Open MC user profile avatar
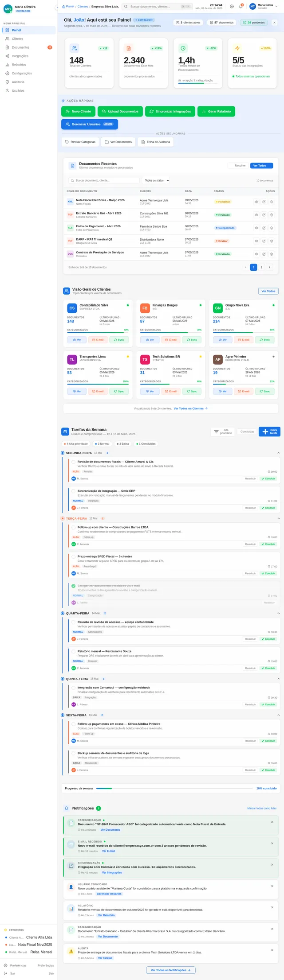Screen dimensions: 284x980 252,6
